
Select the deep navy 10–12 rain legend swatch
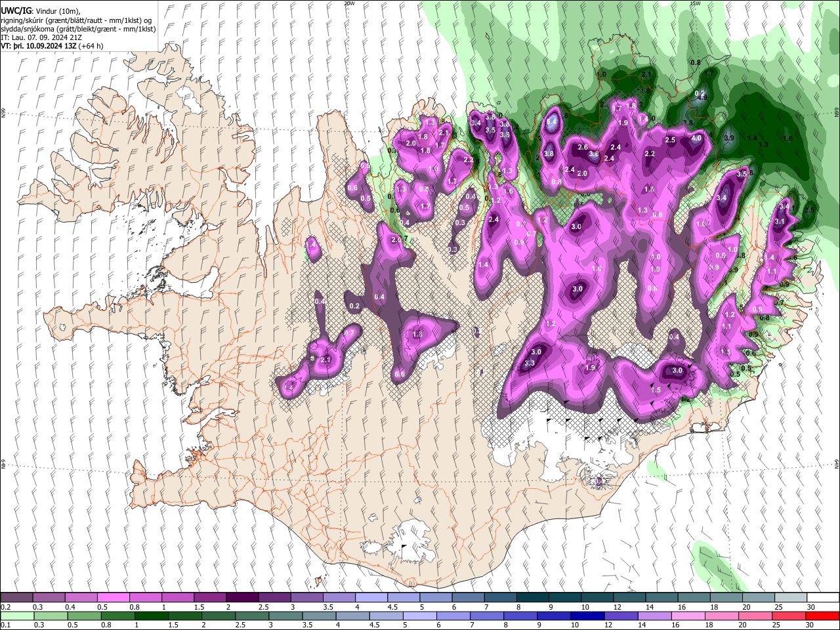(x=587, y=616)
